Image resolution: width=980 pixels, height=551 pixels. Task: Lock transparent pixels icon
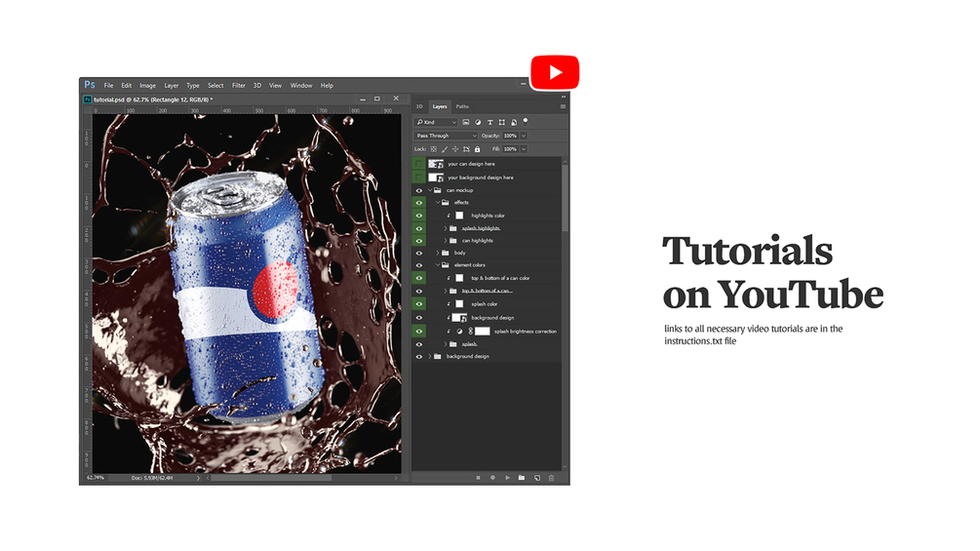(x=433, y=149)
